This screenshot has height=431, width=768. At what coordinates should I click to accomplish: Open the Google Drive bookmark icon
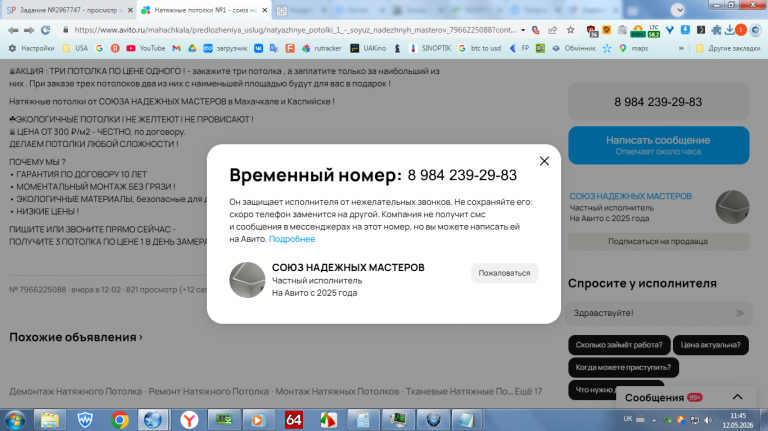(192, 48)
